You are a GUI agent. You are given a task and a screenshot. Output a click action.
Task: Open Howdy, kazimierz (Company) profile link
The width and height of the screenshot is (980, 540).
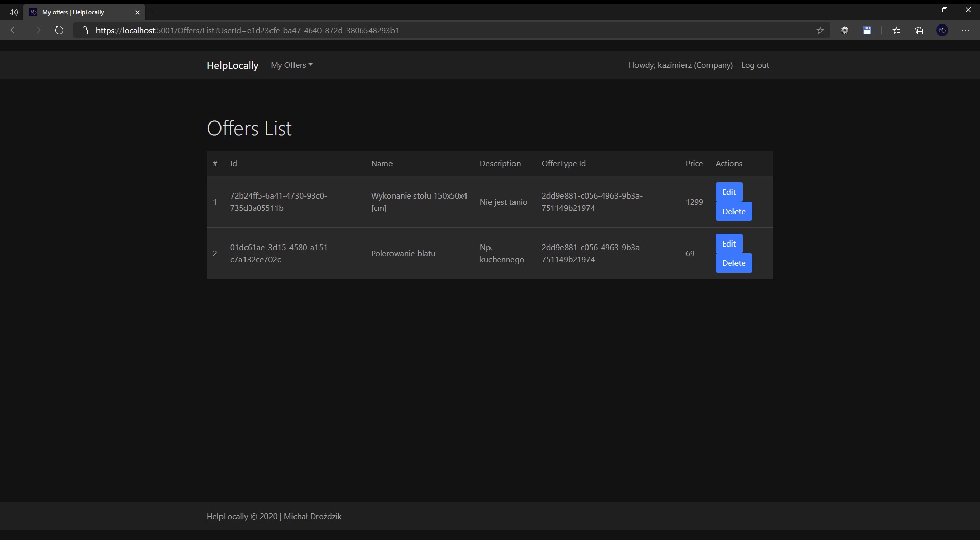click(680, 65)
